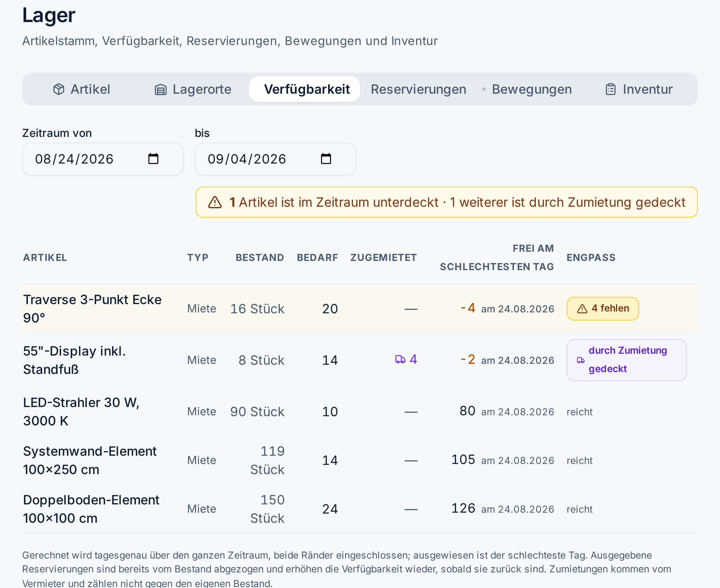Open the Inventur tab
720x588 pixels.
[639, 89]
